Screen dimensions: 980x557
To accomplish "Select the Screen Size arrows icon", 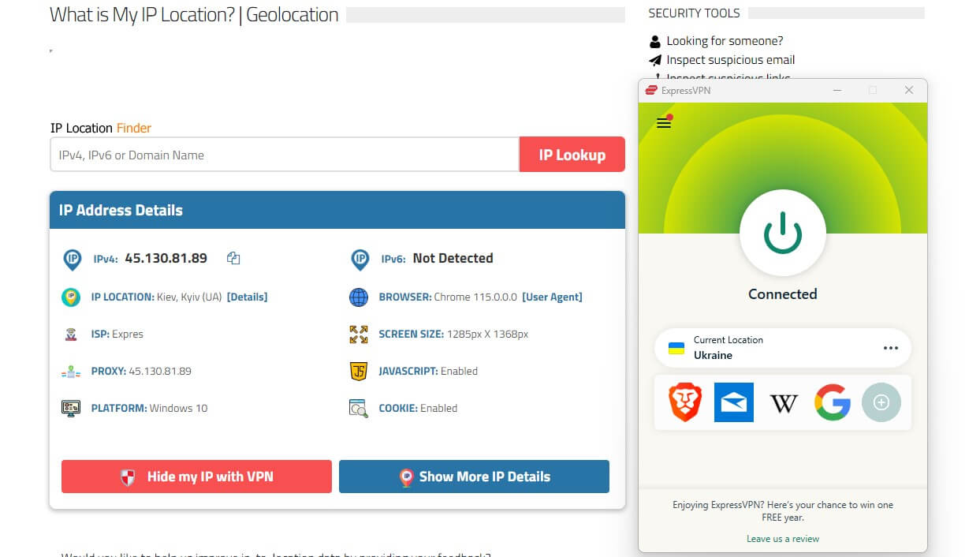I will (359, 334).
